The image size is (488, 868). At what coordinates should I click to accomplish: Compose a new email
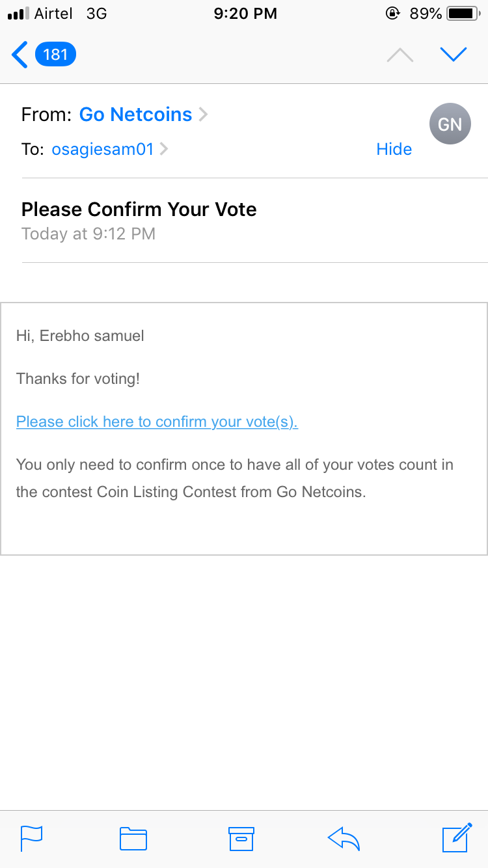pos(457,837)
